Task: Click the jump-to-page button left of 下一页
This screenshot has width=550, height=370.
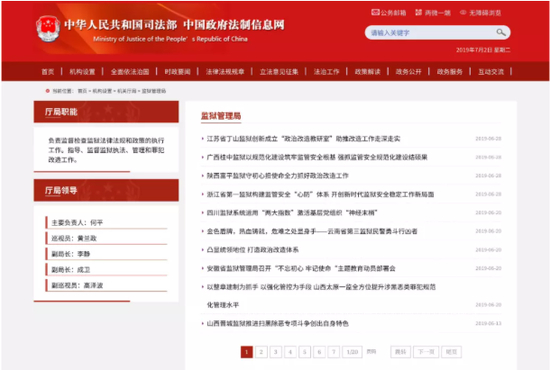Action: (401, 352)
